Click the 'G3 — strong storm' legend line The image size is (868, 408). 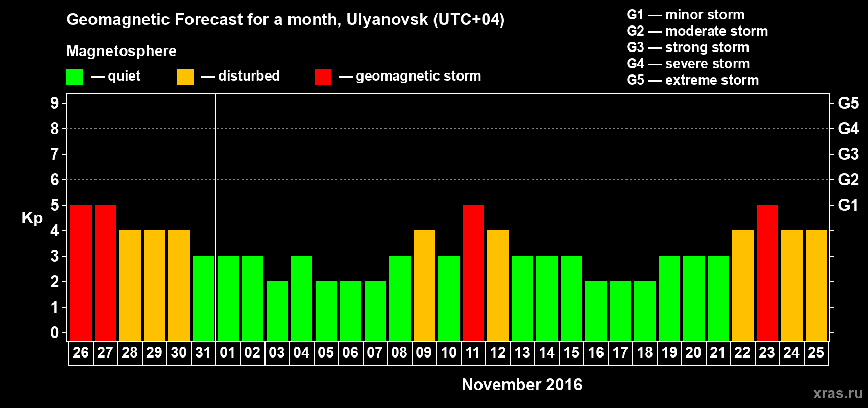point(688,47)
